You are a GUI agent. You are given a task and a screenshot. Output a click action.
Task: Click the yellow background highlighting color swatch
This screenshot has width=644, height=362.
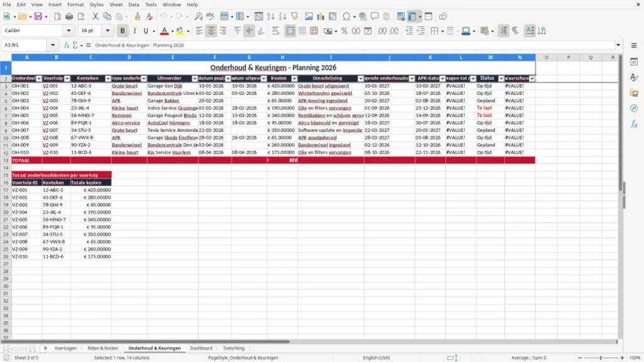click(x=180, y=31)
